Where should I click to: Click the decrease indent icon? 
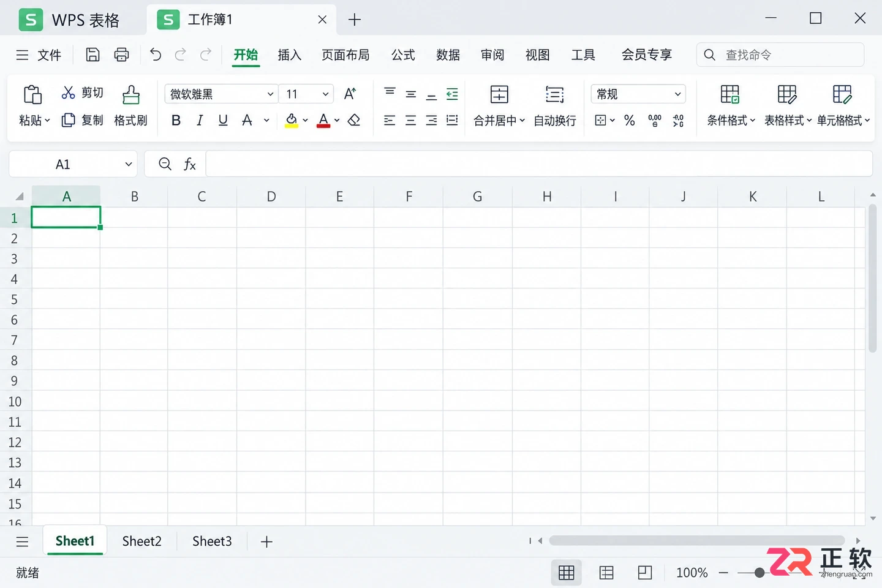(x=452, y=94)
